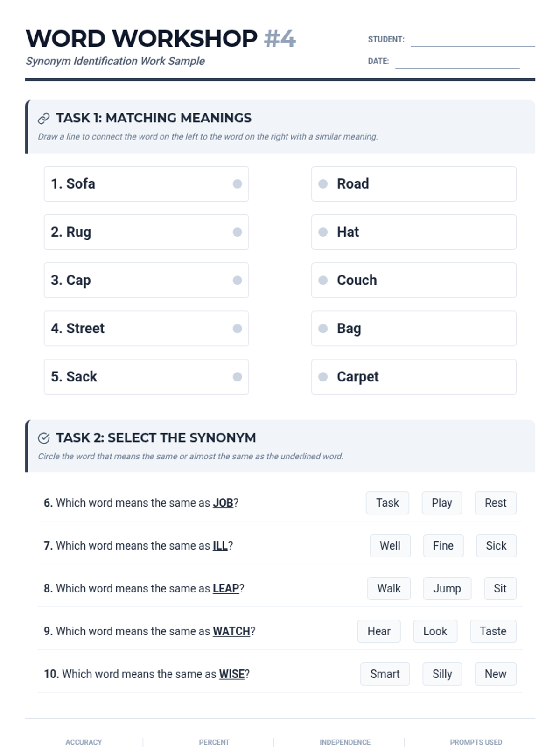This screenshot has width=560, height=747.
Task: Click the 5. Sack word box
Action: [146, 377]
